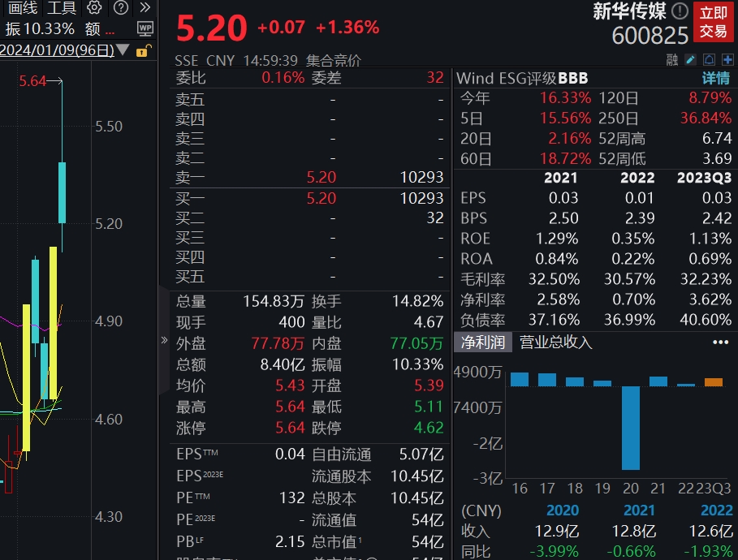738x560 pixels.
Task: Open the date range dropdown triangle
Action: pyautogui.click(x=123, y=50)
